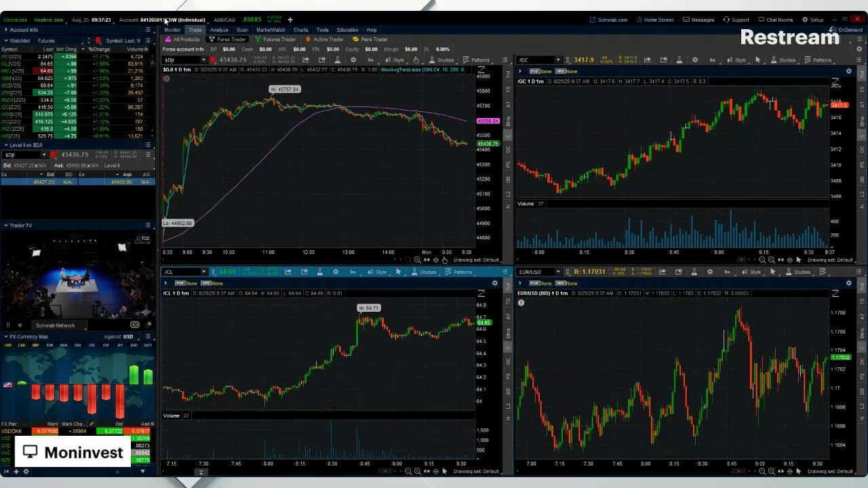Image resolution: width=868 pixels, height=488 pixels.
Task: Open the EUR/USD chart Style menu
Action: click(x=751, y=272)
